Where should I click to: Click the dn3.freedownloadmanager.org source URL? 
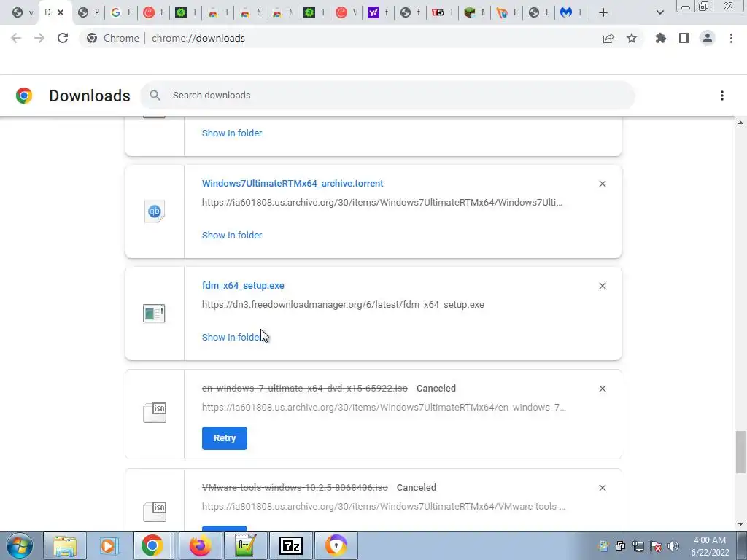coord(343,304)
